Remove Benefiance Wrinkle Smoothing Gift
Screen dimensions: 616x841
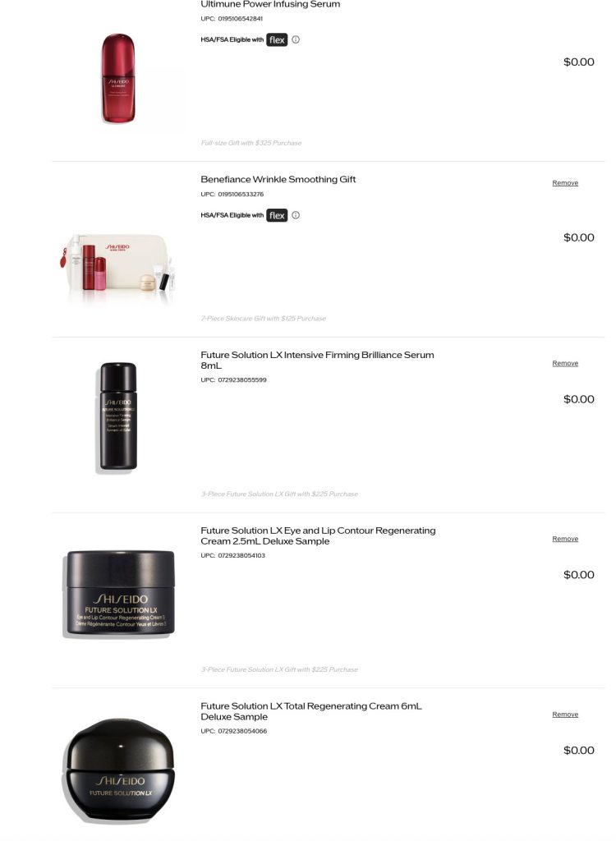coord(565,183)
